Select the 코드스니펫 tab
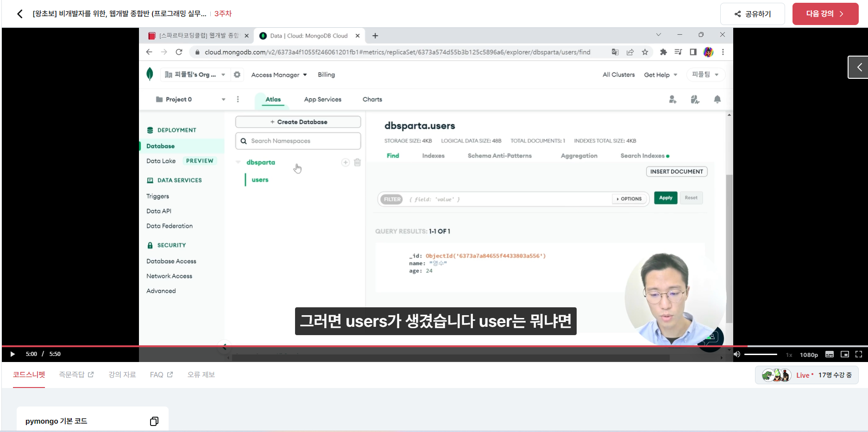This screenshot has height=432, width=868. [x=29, y=375]
